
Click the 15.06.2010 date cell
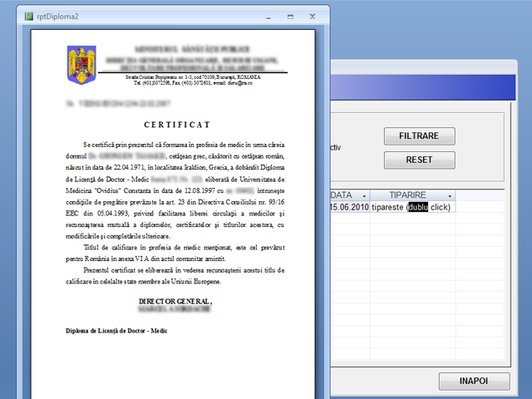[349, 207]
